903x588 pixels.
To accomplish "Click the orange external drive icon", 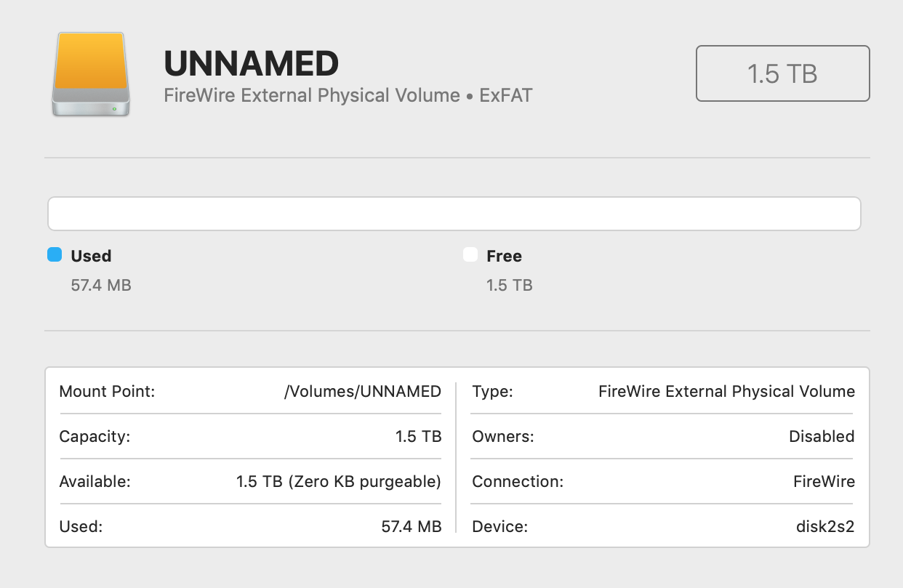I will pyautogui.click(x=91, y=73).
